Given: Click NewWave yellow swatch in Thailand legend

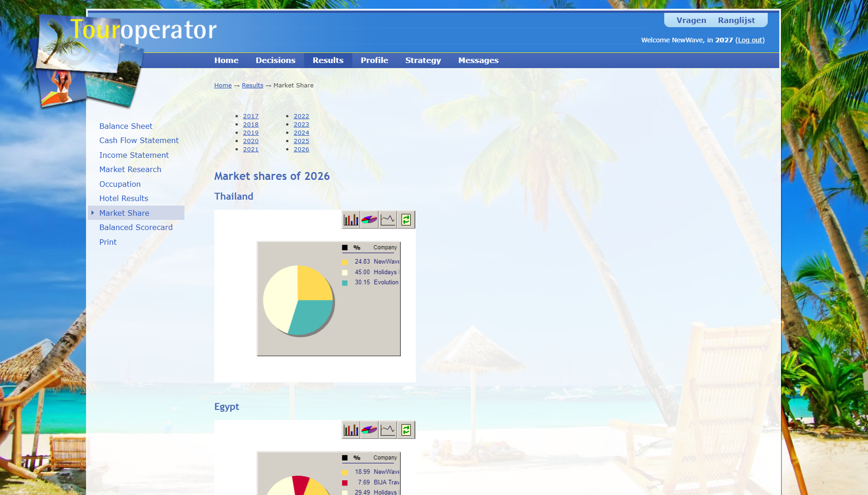Looking at the screenshot, I should (x=345, y=262).
